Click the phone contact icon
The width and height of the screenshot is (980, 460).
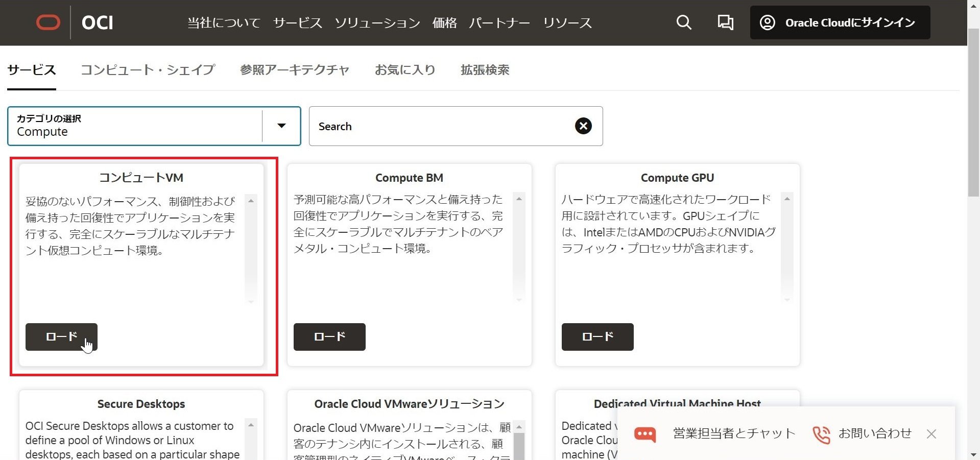click(x=821, y=434)
